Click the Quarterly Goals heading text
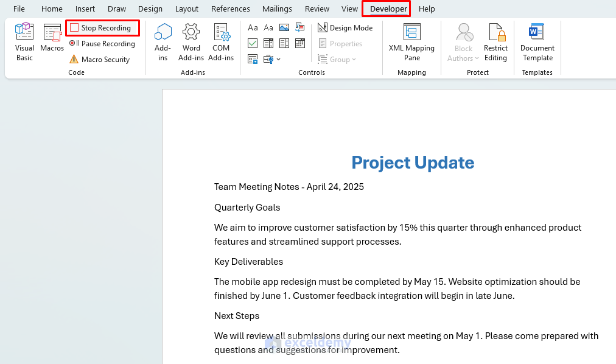The image size is (616, 364). (x=247, y=208)
